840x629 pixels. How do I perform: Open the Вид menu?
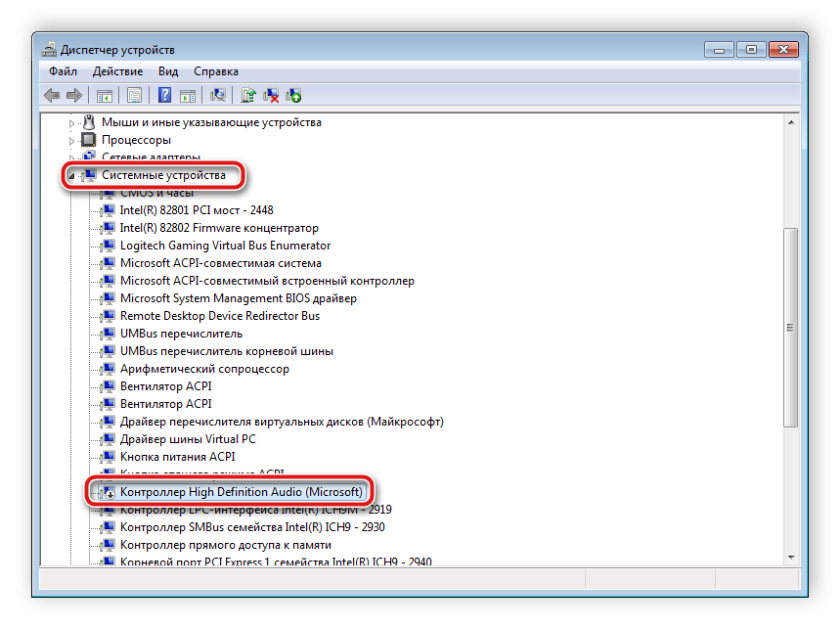tap(168, 71)
